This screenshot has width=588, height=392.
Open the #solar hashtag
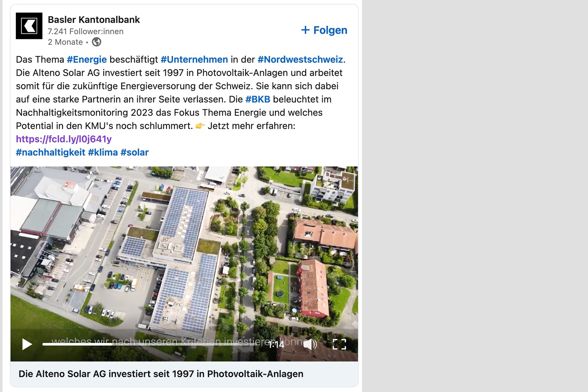[x=135, y=152]
